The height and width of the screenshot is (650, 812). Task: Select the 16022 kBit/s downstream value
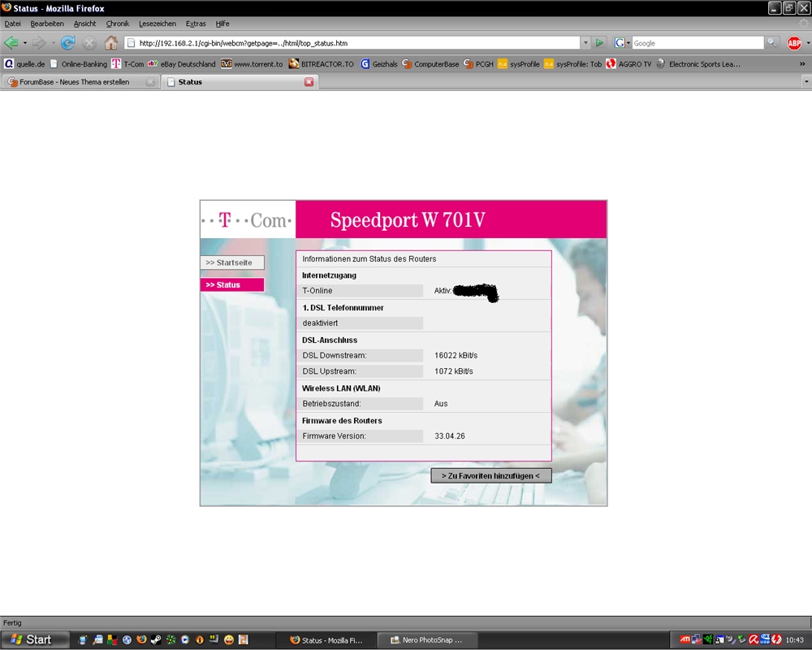click(x=456, y=356)
